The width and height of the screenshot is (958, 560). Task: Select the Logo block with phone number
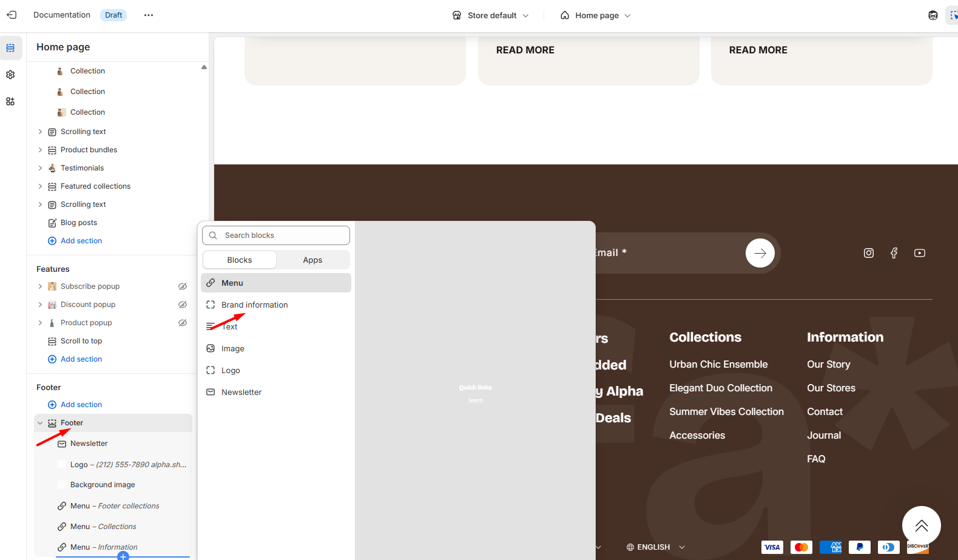pos(128,465)
